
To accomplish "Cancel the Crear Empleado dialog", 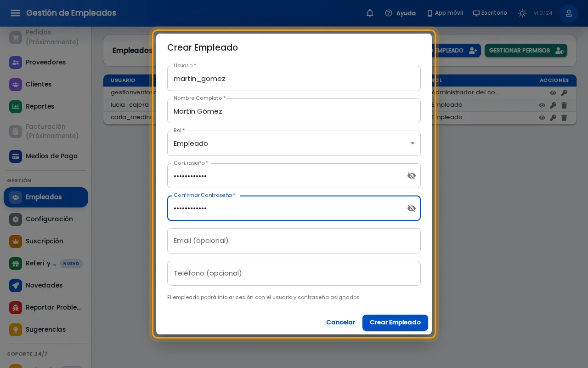I will [x=340, y=322].
